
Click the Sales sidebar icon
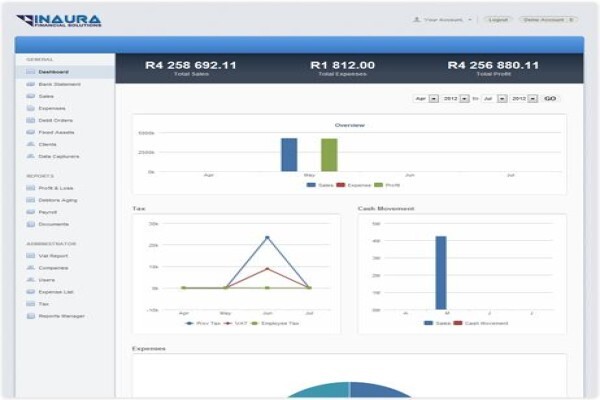coord(30,96)
